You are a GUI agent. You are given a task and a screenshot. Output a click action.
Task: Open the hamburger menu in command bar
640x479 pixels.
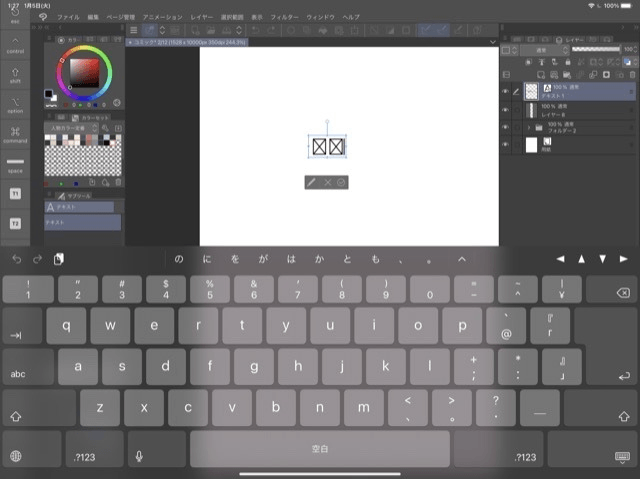(133, 30)
